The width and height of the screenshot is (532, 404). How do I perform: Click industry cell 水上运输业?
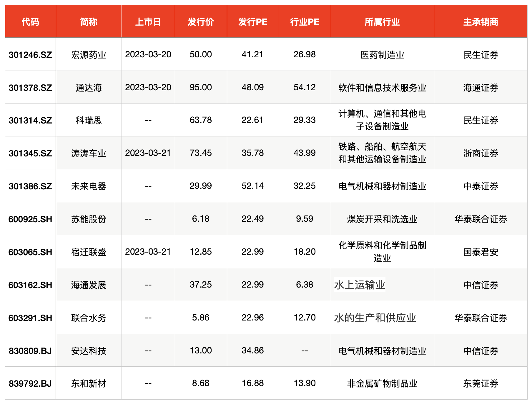pyautogui.click(x=360, y=285)
